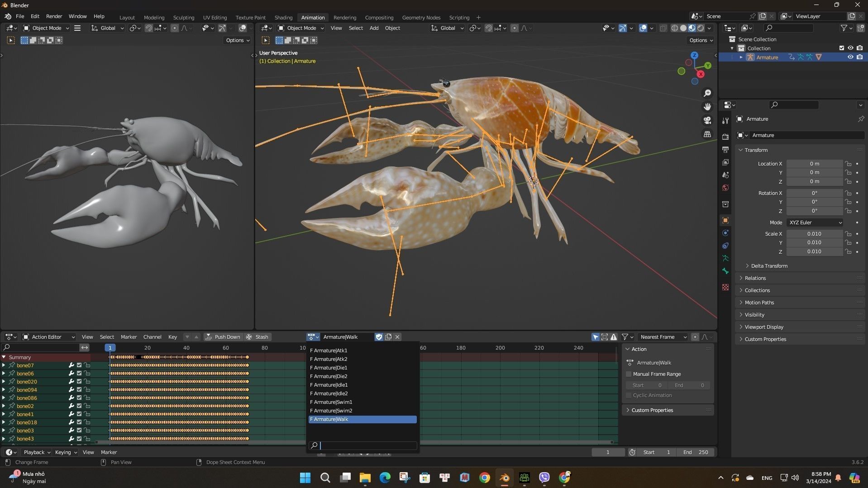Switch perspective/orthographic grid gizmo

point(707,134)
